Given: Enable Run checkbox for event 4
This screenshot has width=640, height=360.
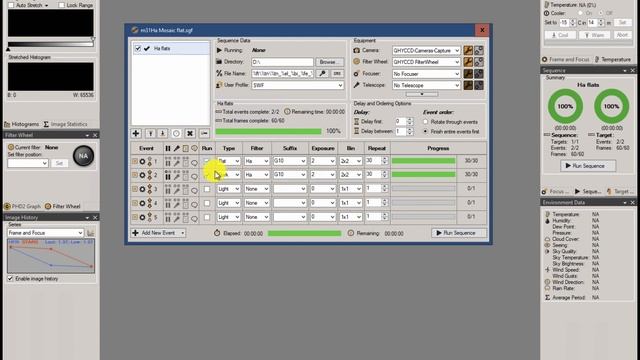Looking at the screenshot, I should 207,203.
